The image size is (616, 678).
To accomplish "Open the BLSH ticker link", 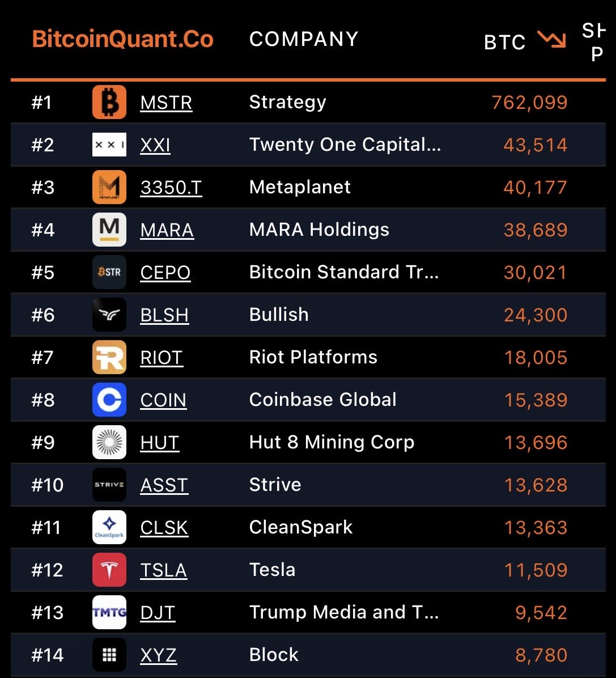I will coord(164,315).
